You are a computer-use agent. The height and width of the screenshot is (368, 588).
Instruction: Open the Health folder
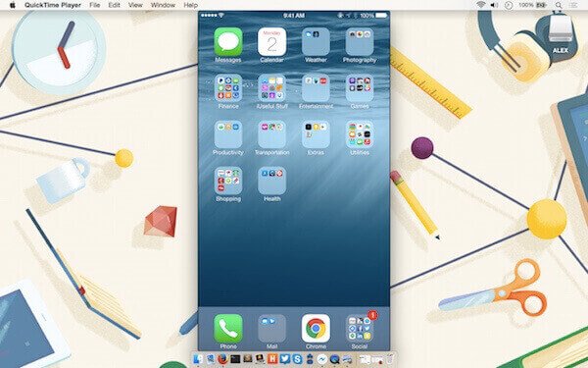pos(271,181)
